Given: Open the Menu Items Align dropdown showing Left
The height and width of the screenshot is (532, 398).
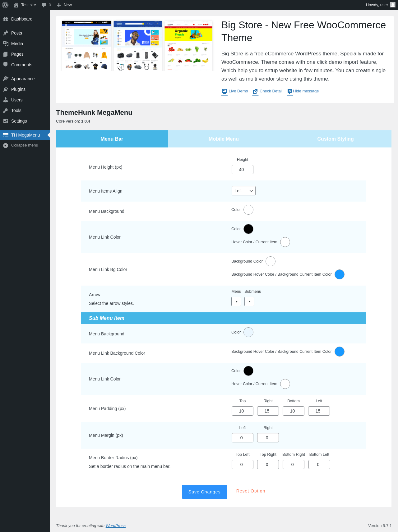Looking at the screenshot, I should tap(243, 191).
